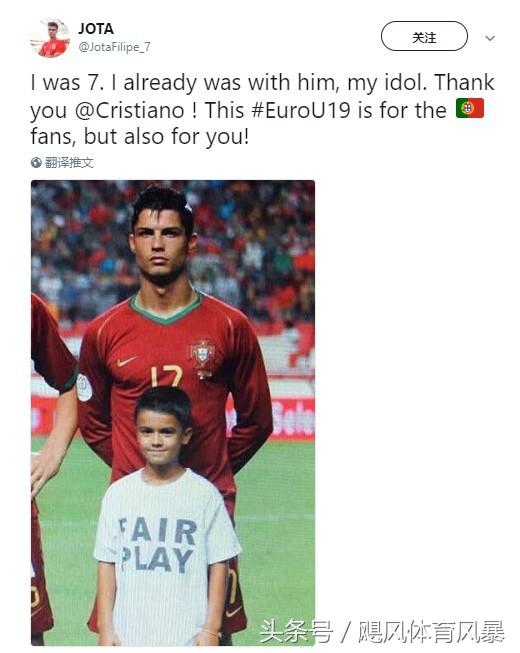Click the Portugal flag emoji
The height and width of the screenshot is (653, 520).
point(470,108)
